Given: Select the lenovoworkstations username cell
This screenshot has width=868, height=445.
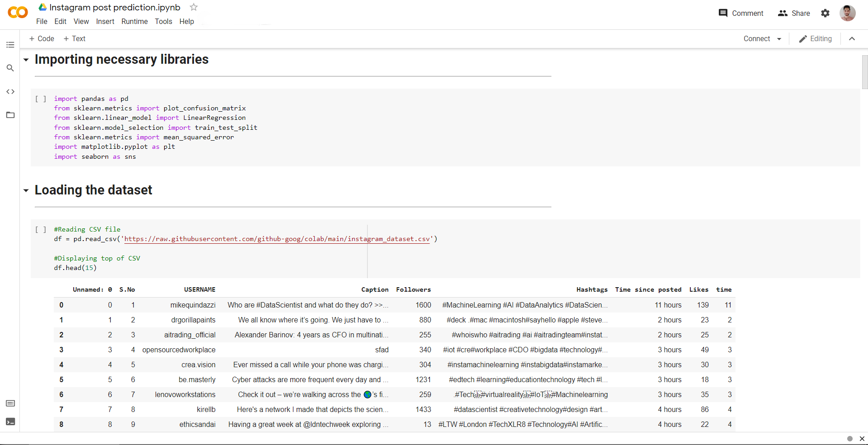Looking at the screenshot, I should pyautogui.click(x=185, y=394).
